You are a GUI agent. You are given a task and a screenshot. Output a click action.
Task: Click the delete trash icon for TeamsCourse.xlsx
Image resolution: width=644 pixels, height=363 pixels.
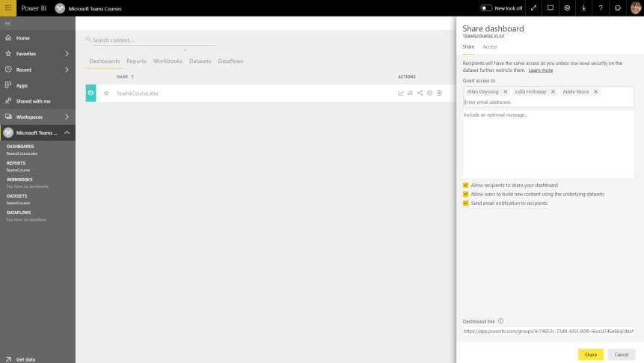click(439, 94)
